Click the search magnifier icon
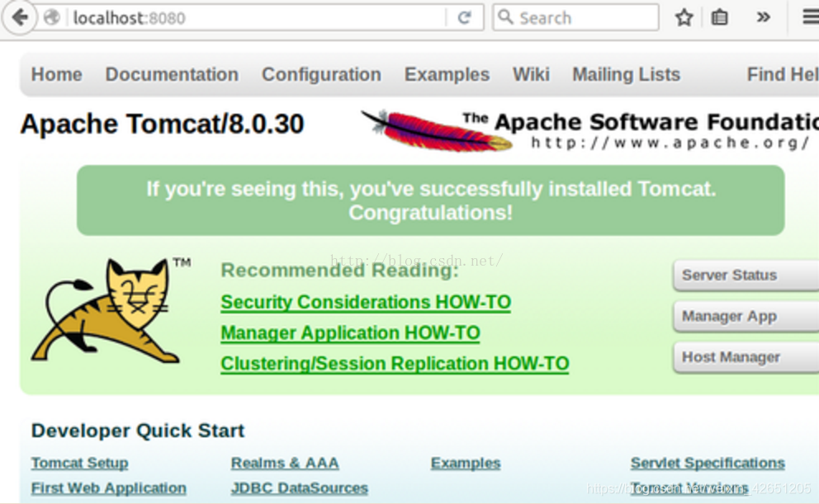 pyautogui.click(x=505, y=17)
